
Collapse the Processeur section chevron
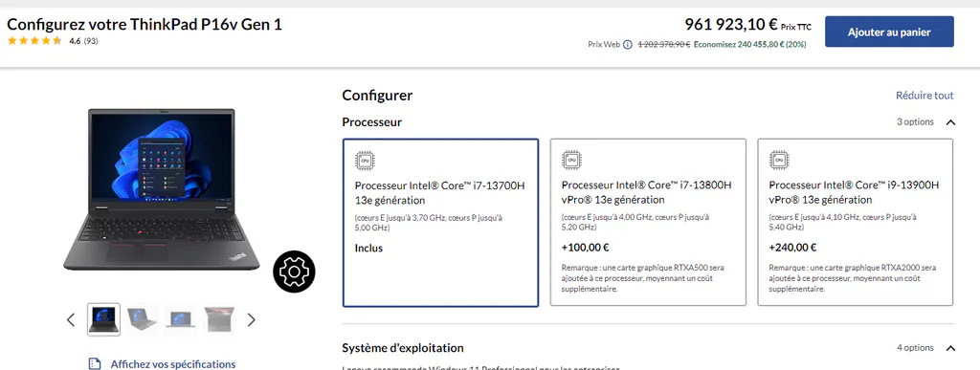[950, 122]
